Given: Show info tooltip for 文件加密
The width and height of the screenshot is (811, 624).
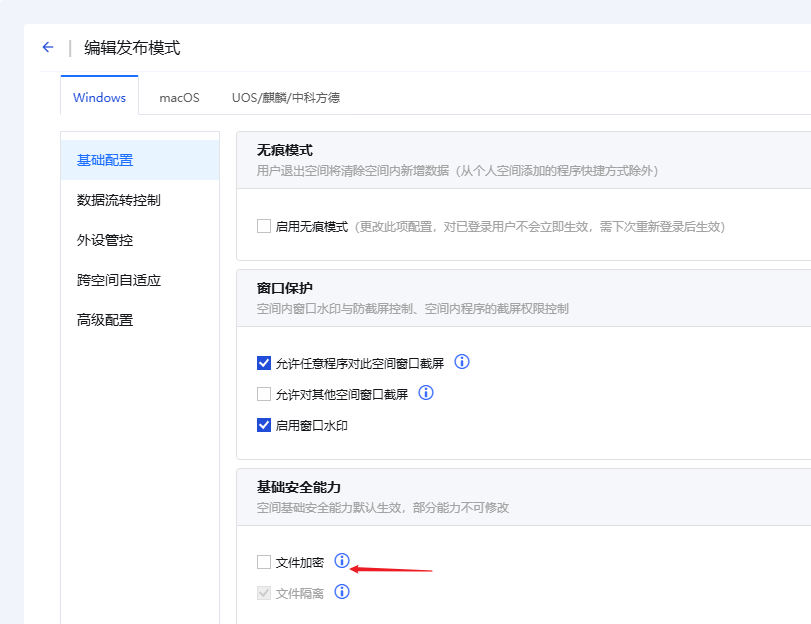Looking at the screenshot, I should (342, 561).
